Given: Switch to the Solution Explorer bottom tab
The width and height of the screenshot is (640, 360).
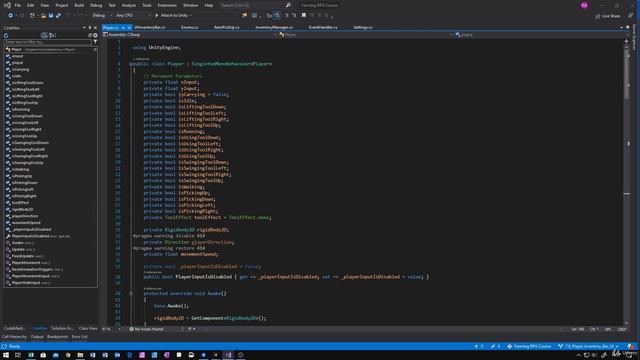Looking at the screenshot, I should point(62,328).
